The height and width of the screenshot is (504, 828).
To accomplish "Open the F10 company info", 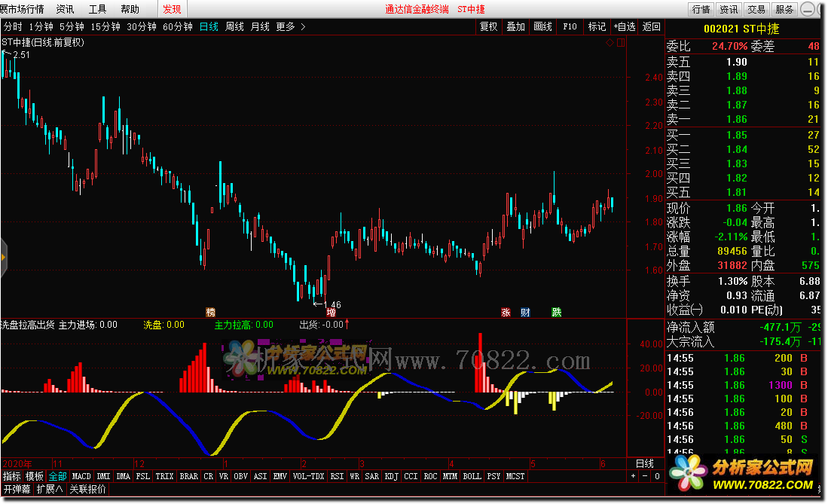I will (x=570, y=26).
